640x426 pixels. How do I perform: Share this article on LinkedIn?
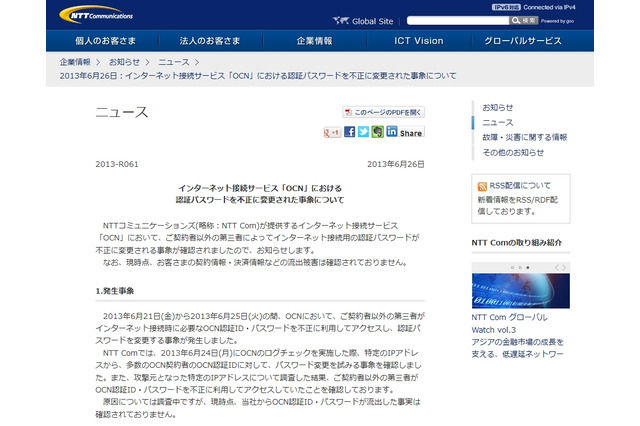tap(392, 132)
